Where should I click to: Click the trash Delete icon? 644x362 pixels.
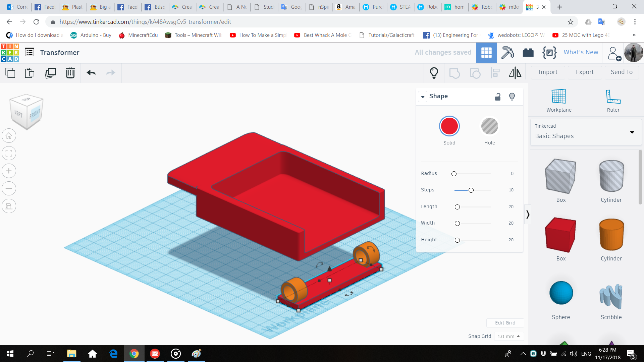tap(70, 73)
